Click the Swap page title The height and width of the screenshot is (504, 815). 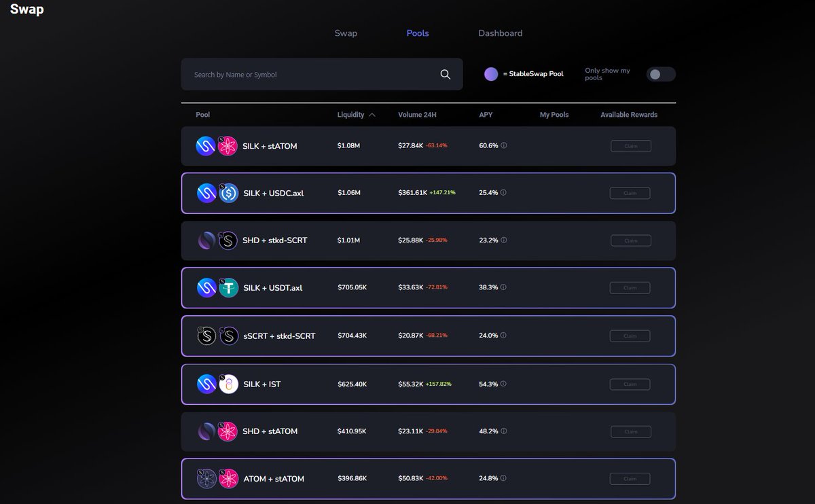click(27, 10)
